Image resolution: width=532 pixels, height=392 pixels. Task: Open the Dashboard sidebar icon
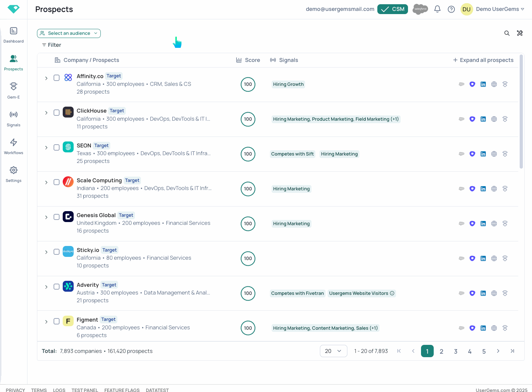click(13, 35)
